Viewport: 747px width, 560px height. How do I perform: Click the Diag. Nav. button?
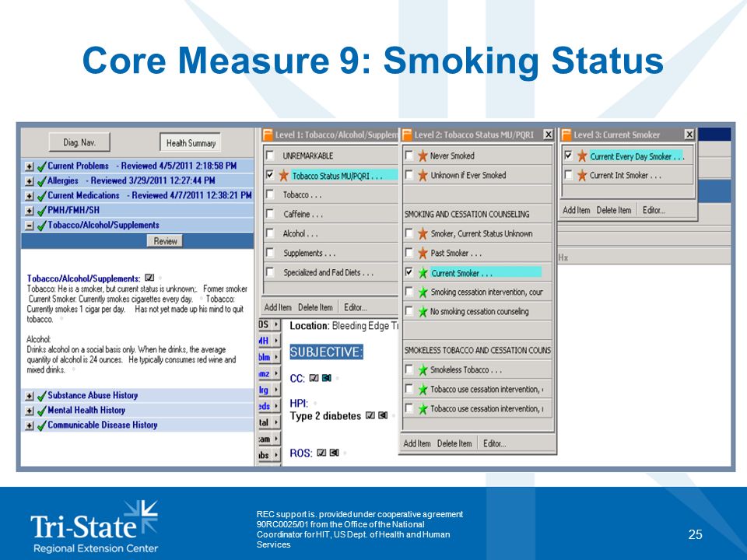(x=79, y=142)
